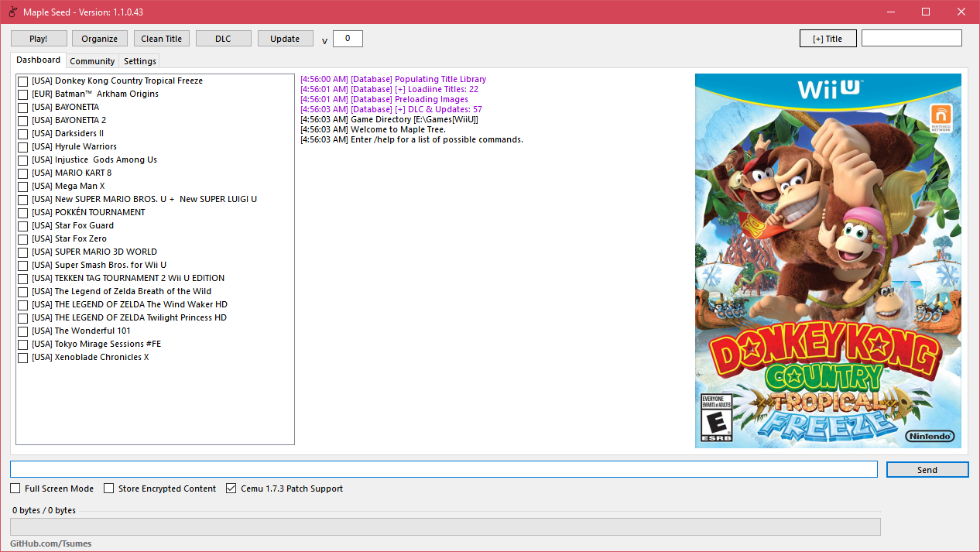This screenshot has height=552, width=980.
Task: Select the BAYONETTA 2 checkbox
Action: click(23, 121)
